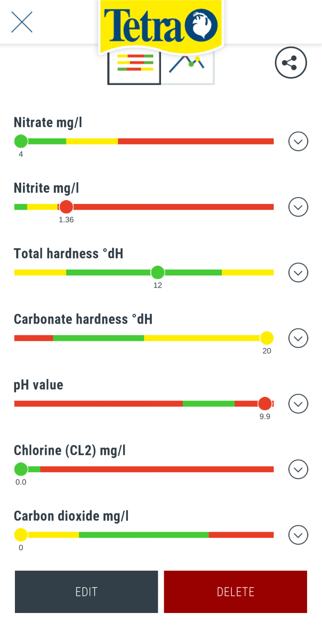Click the yellow Carbonate hardness marker
Viewport: 322px width, 644px height.
pos(266,338)
